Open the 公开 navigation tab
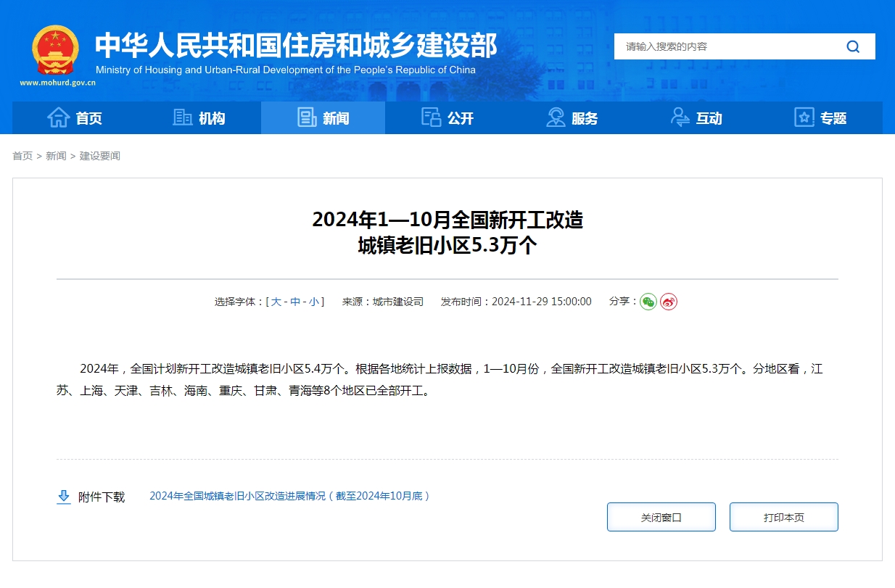 coord(447,117)
